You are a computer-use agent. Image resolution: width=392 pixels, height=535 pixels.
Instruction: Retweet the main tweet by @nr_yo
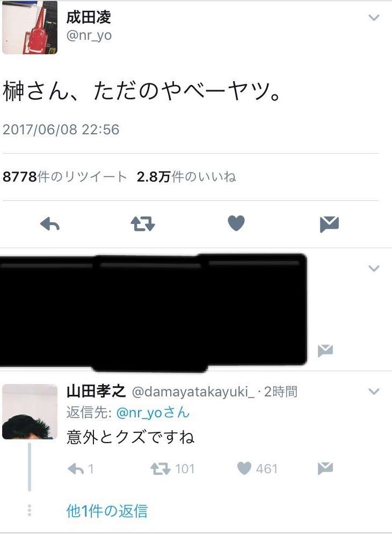143,224
